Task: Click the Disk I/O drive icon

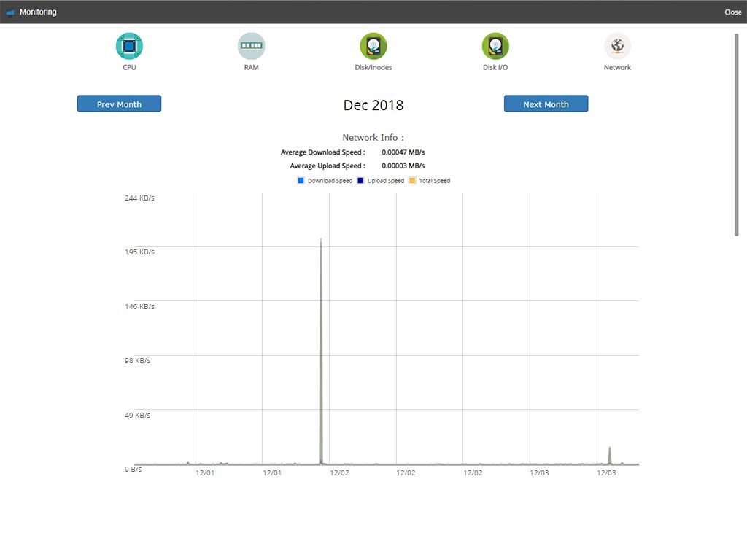Action: (495, 47)
